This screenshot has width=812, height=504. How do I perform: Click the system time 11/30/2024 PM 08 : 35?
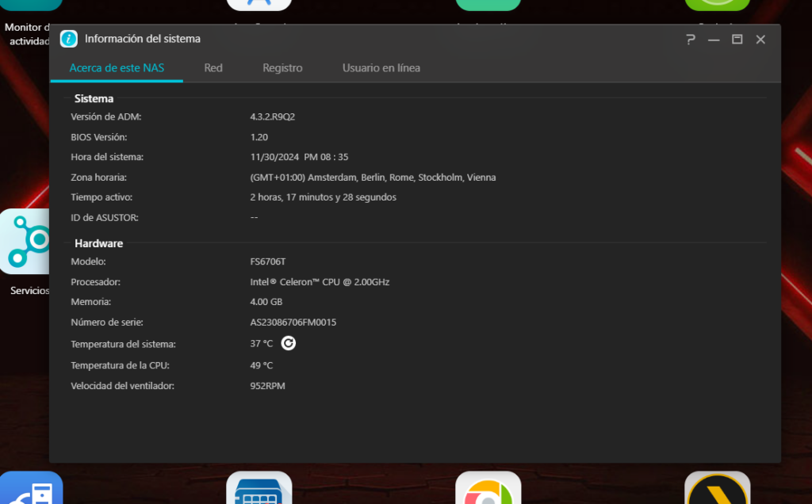[299, 157]
